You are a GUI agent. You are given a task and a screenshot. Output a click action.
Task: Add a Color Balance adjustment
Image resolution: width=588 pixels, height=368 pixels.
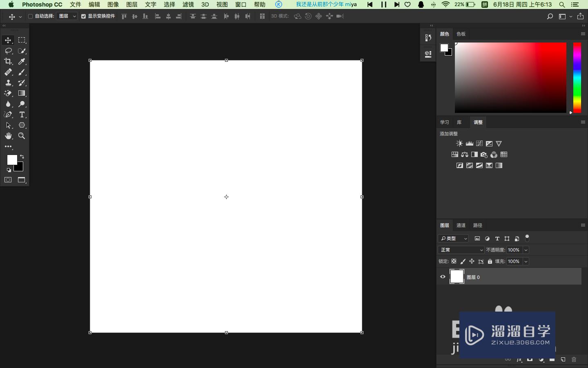[x=465, y=155]
